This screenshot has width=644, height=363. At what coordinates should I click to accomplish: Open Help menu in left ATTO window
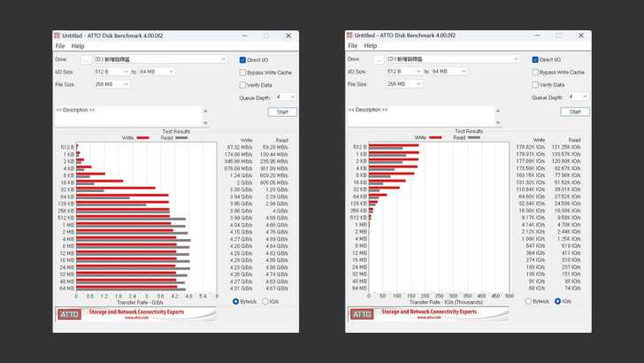click(x=78, y=46)
